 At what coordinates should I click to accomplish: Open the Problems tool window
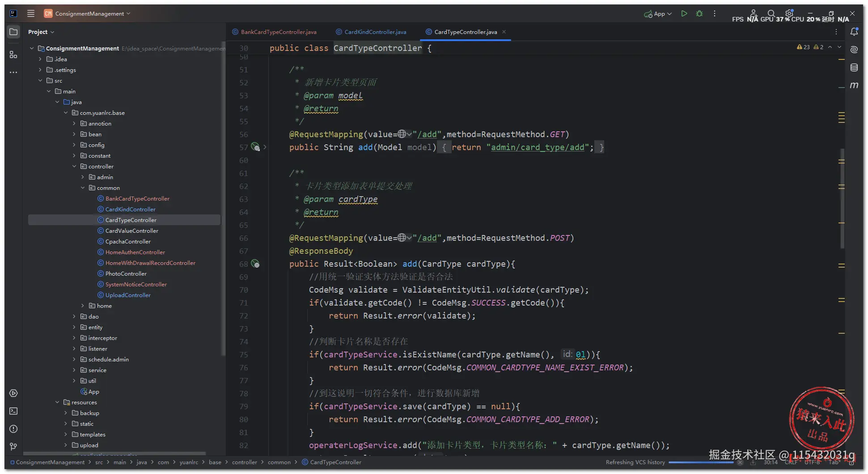(13, 429)
